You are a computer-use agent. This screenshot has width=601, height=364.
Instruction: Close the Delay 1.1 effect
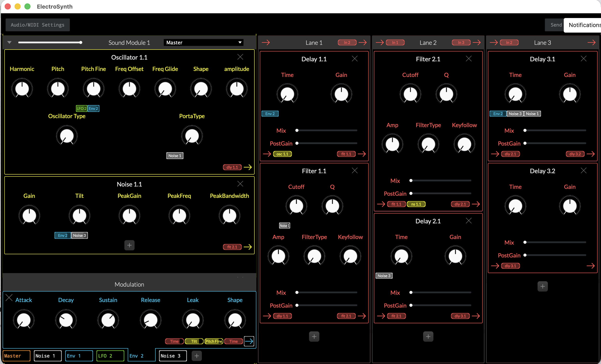coord(354,59)
